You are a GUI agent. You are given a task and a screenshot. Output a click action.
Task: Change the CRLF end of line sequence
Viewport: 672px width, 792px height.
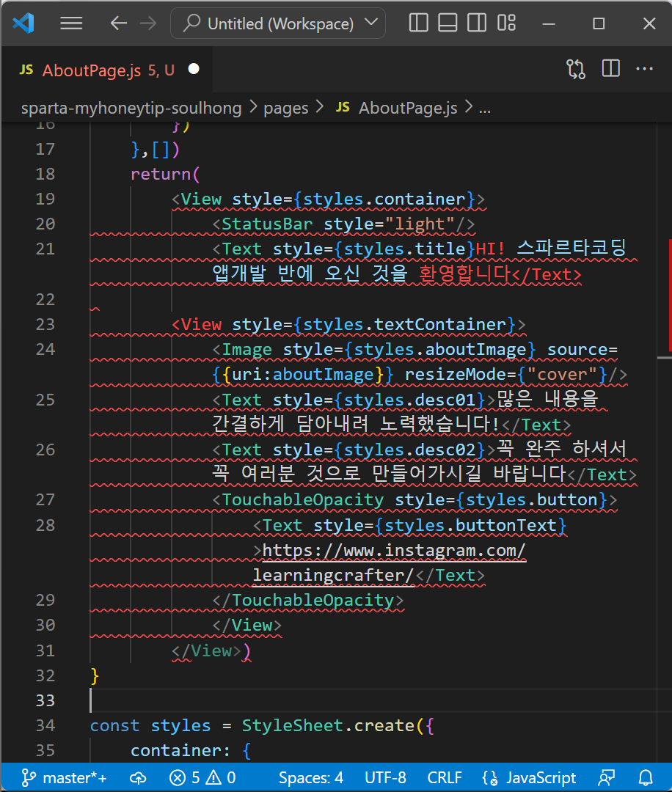coord(445,777)
